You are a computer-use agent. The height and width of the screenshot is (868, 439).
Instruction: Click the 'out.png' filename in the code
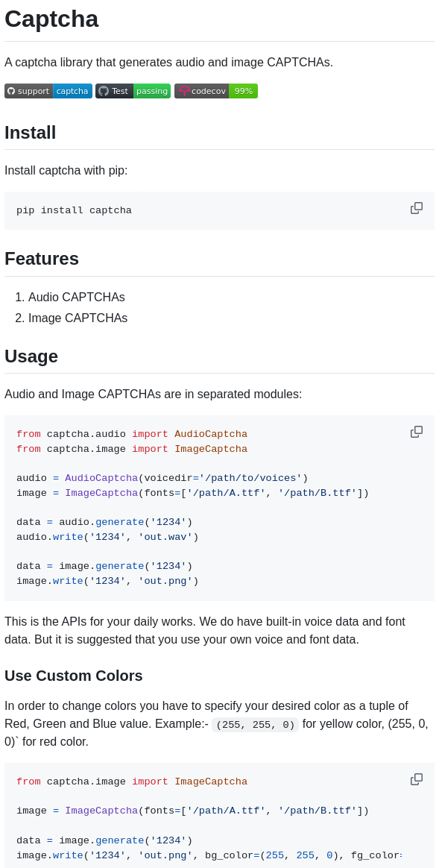(165, 581)
